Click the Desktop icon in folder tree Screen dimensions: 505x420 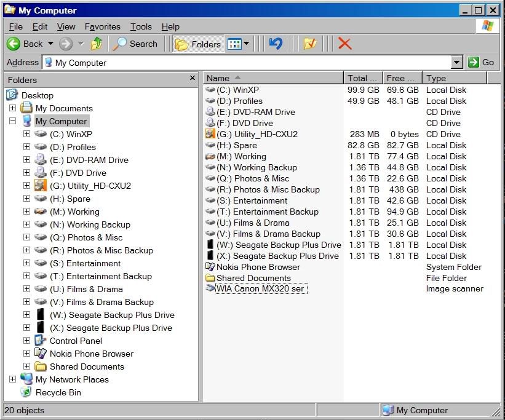click(12, 95)
